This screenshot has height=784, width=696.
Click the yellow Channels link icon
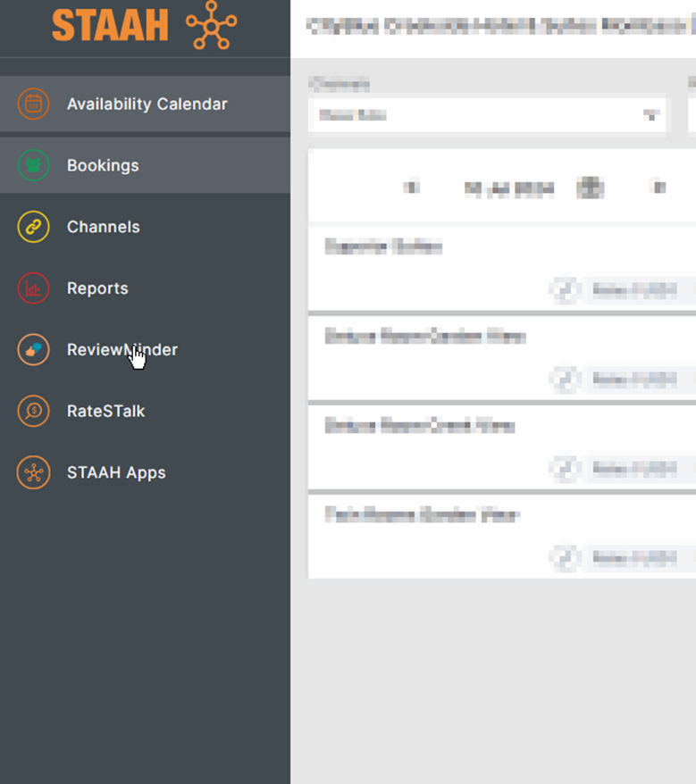click(x=34, y=227)
